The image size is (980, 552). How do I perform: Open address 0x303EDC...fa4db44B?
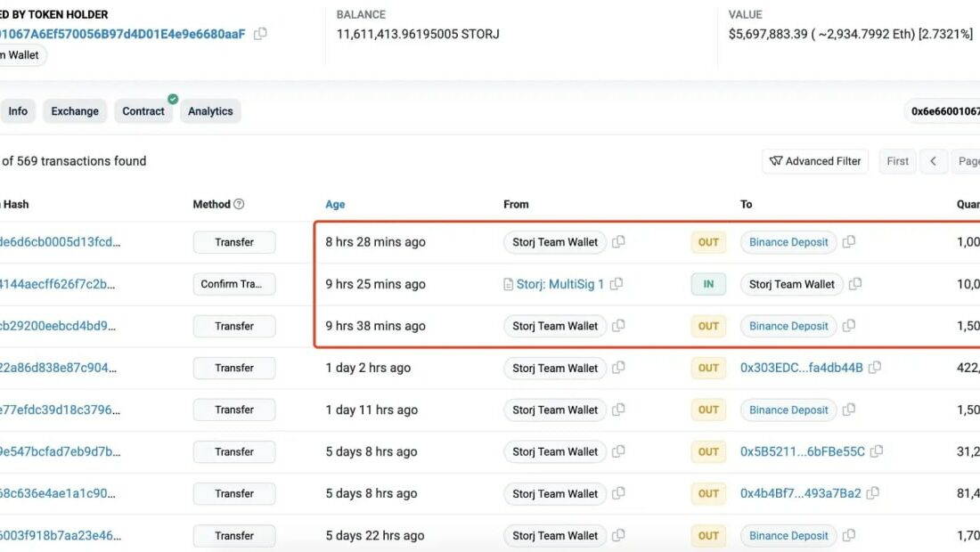[x=801, y=368]
